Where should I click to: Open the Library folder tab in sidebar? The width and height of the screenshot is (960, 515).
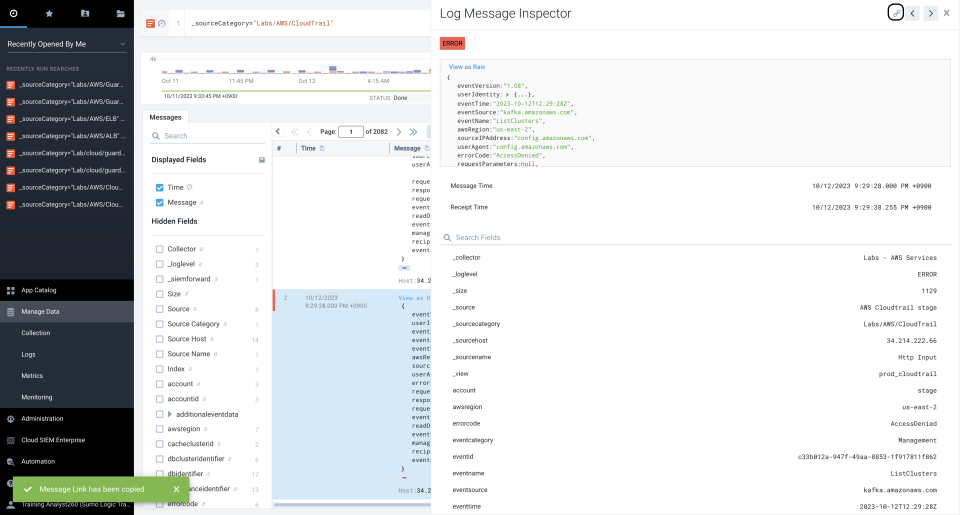[121, 13]
